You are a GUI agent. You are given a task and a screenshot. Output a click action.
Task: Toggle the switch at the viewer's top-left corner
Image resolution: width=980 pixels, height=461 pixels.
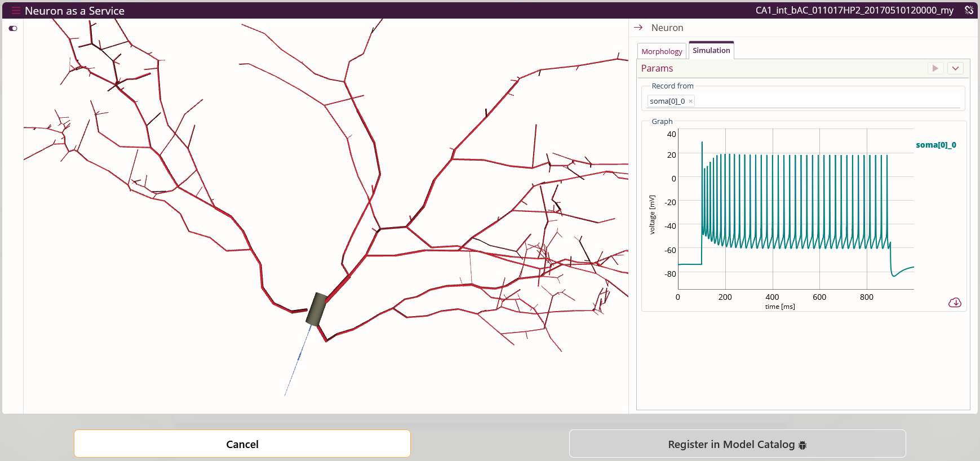click(x=13, y=28)
